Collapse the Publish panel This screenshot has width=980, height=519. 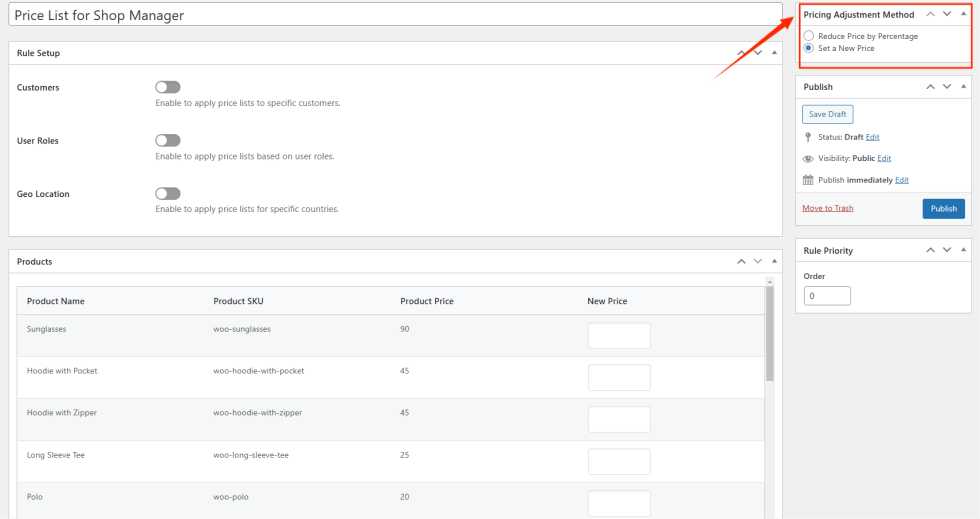(963, 87)
